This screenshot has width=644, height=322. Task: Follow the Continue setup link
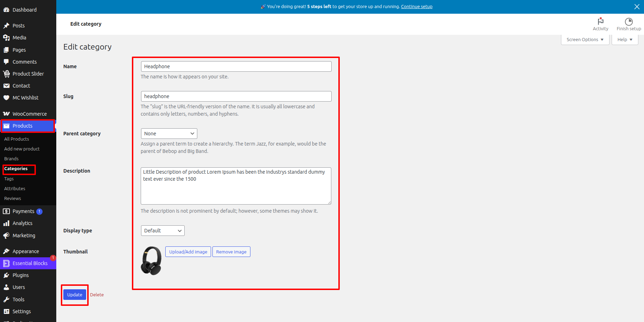[x=416, y=7]
